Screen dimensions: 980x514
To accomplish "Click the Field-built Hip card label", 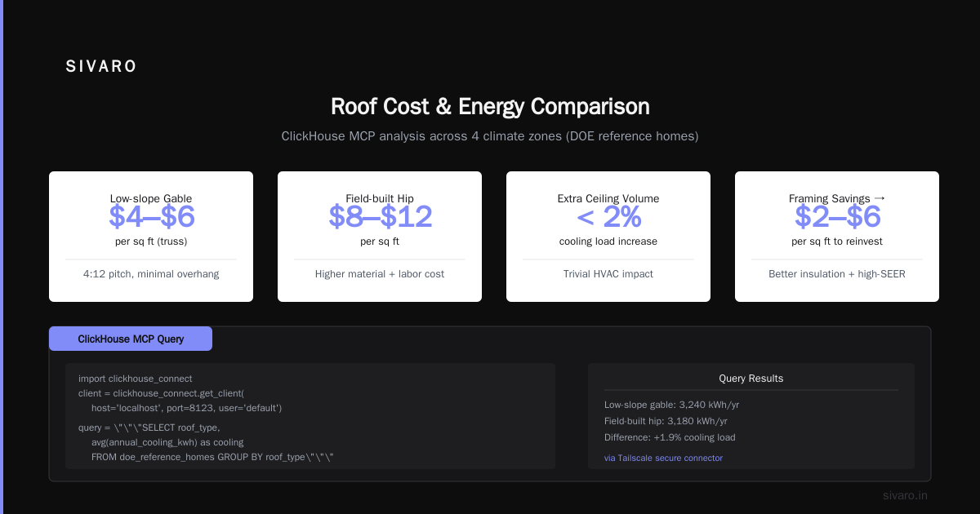I will point(380,198).
